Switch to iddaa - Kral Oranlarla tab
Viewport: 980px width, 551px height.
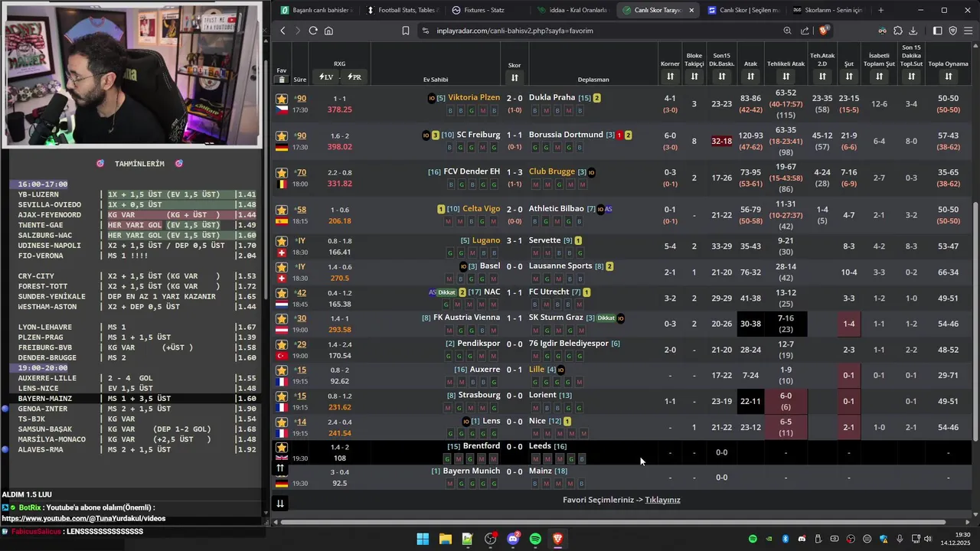pos(572,10)
